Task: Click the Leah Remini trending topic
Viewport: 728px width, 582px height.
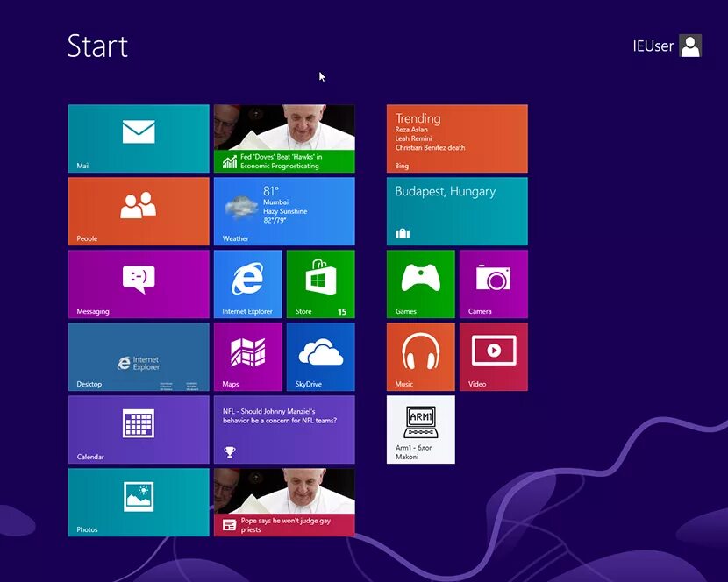Action: [x=414, y=138]
